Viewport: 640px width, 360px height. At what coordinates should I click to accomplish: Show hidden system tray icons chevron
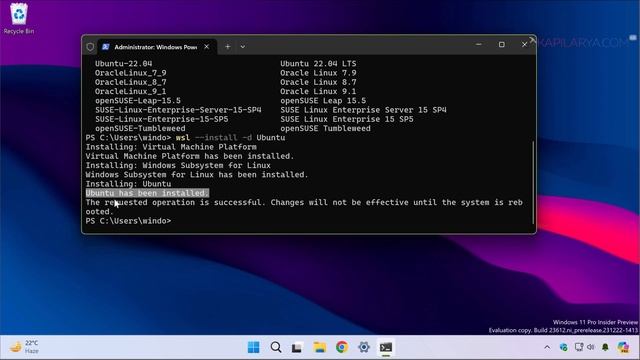[x=547, y=347]
